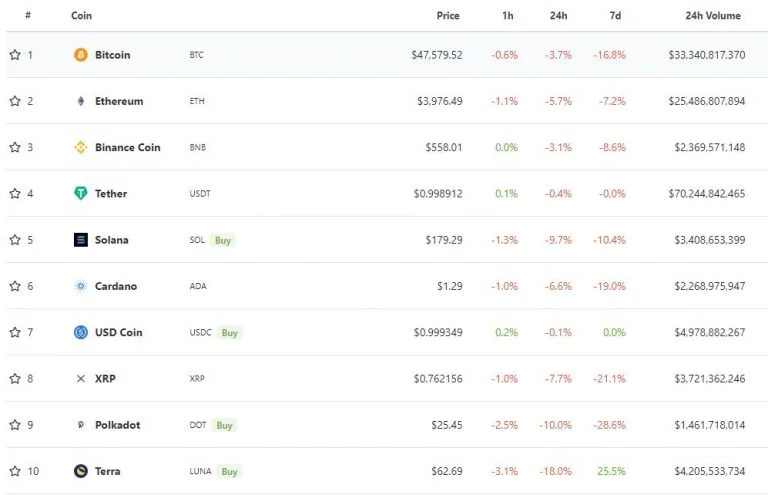Open the Polkadot coin name link

coord(118,425)
